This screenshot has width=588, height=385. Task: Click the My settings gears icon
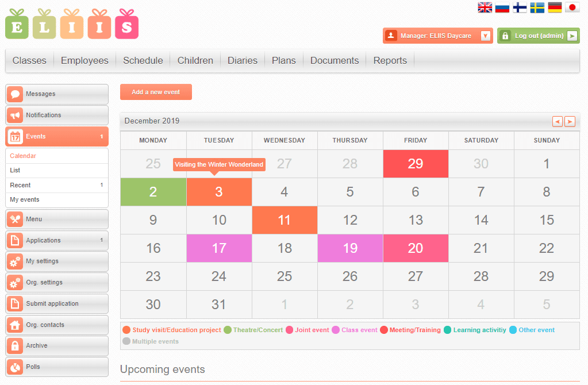[x=16, y=261]
